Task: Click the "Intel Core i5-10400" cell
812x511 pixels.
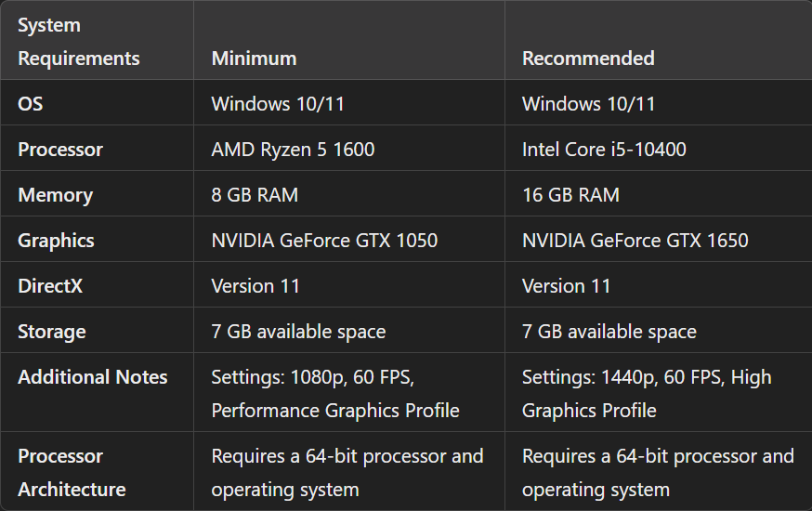Action: [604, 150]
